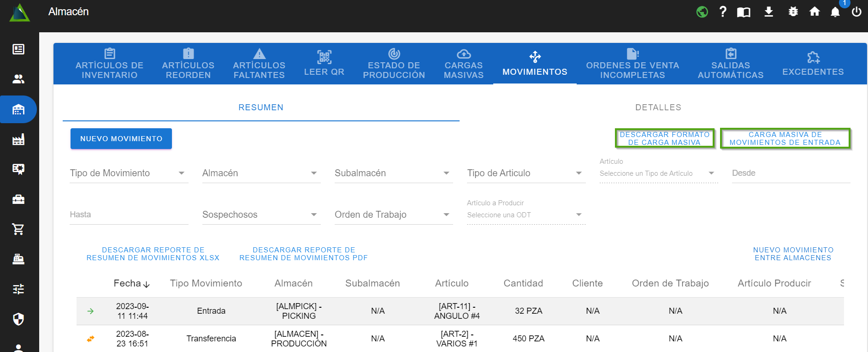Sort table by Fecha column header

coord(131,283)
